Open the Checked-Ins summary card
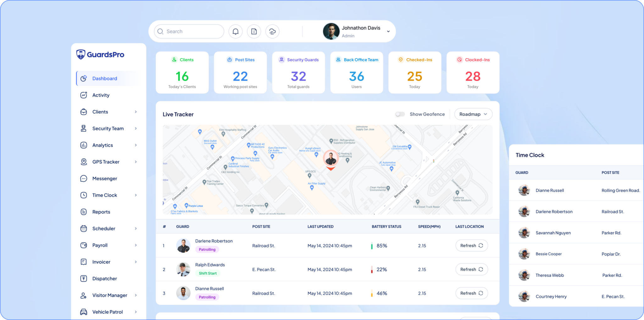This screenshot has height=320, width=644. 414,73
